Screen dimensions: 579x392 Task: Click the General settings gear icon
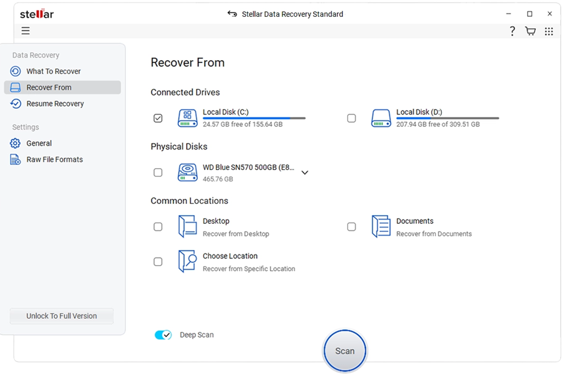[x=15, y=143]
